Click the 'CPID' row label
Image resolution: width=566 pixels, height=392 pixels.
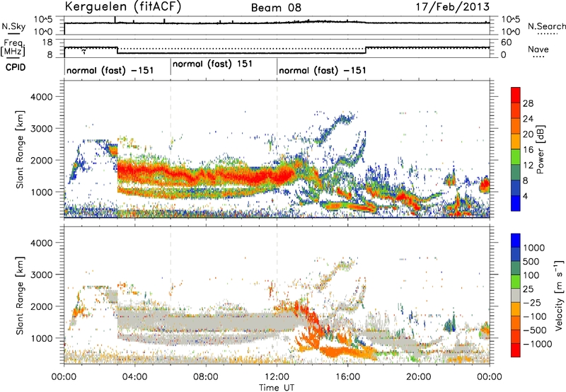coord(16,67)
